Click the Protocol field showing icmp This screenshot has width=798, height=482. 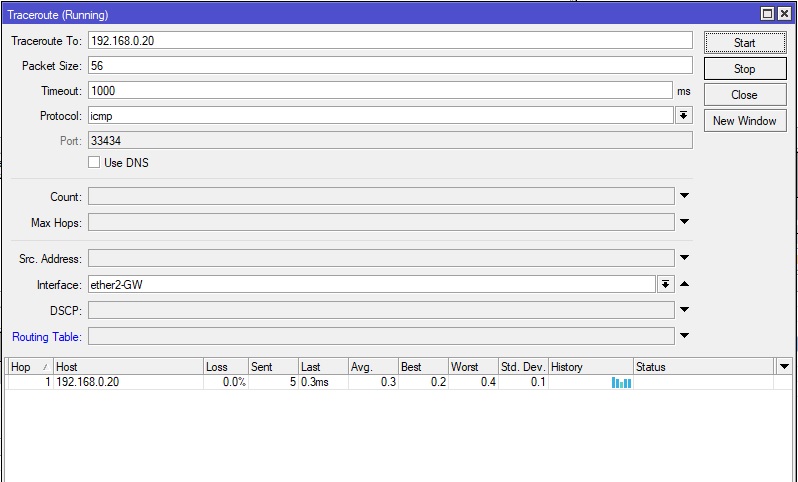point(380,116)
